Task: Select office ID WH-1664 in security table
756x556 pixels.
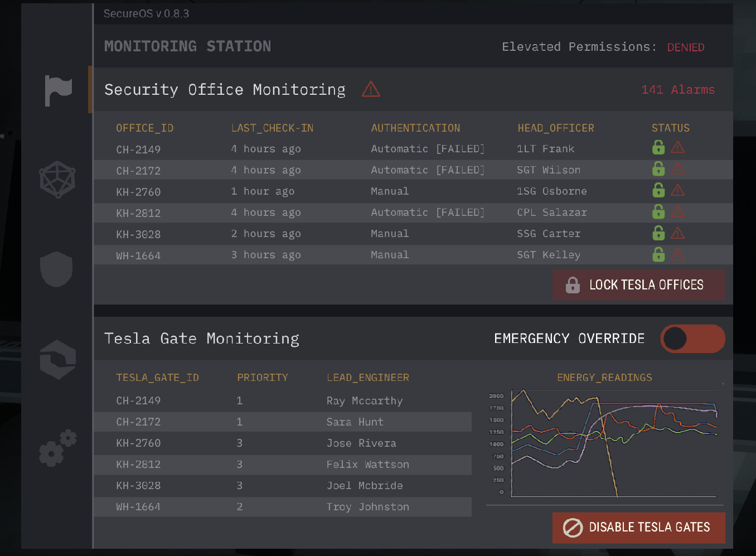Action: (138, 255)
